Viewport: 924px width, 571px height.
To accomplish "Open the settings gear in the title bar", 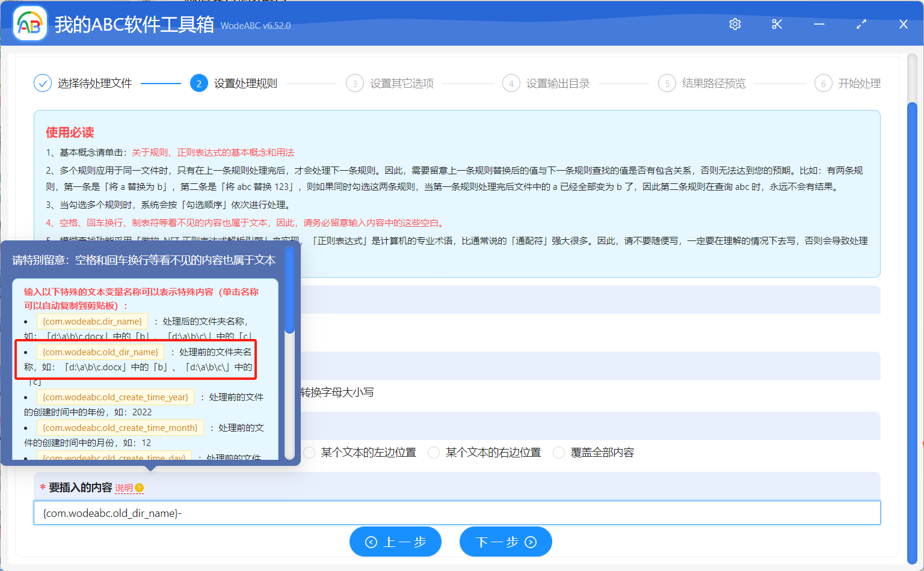I will point(735,24).
